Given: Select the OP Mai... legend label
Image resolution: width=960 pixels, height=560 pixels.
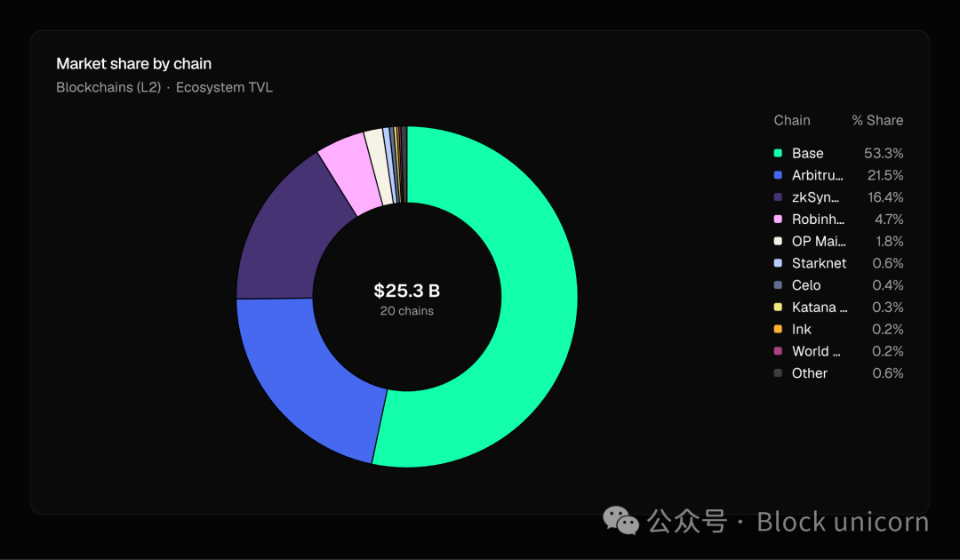Looking at the screenshot, I should tap(819, 241).
